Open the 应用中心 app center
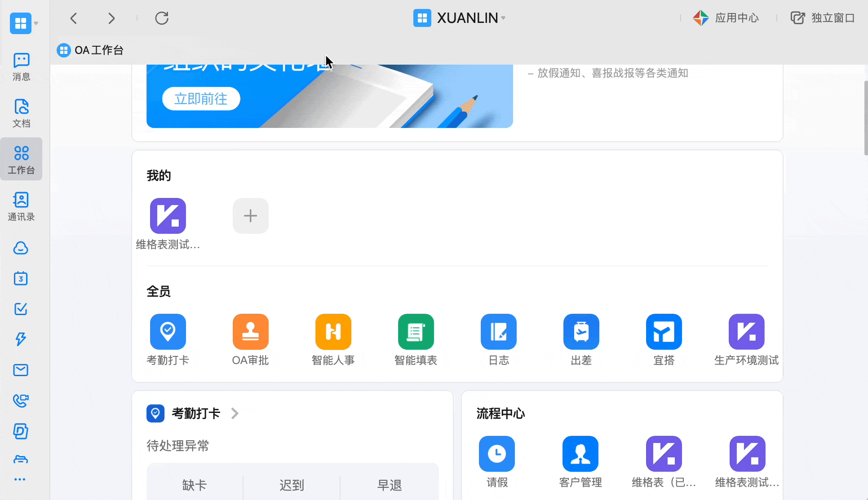 point(726,18)
